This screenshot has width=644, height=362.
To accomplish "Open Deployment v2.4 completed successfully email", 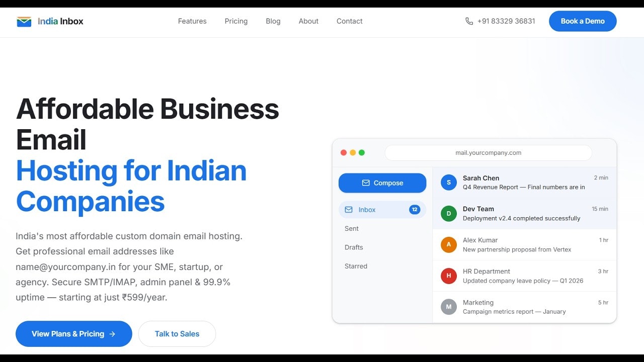I will [521, 218].
